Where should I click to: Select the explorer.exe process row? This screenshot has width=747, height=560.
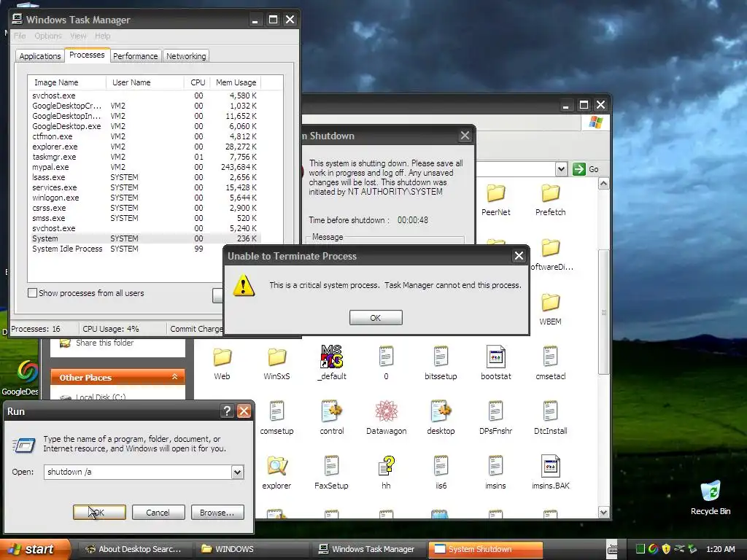(144, 147)
